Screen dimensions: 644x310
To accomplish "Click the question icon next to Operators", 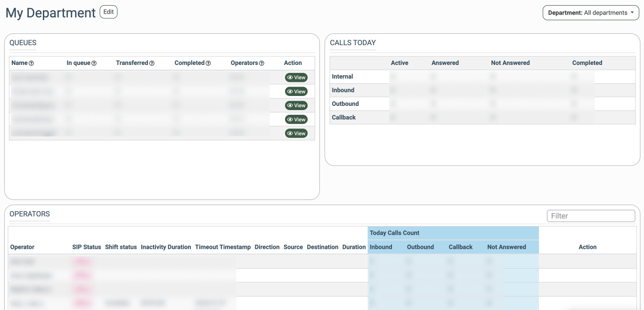I will [x=261, y=64].
